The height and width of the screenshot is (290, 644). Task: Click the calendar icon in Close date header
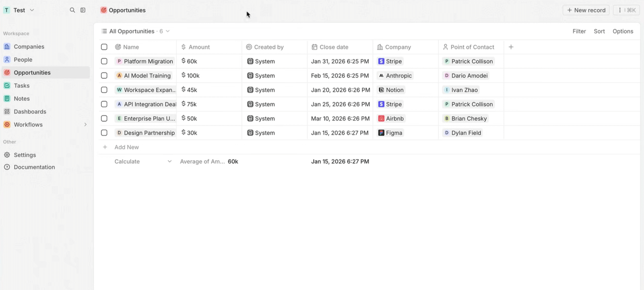(315, 47)
